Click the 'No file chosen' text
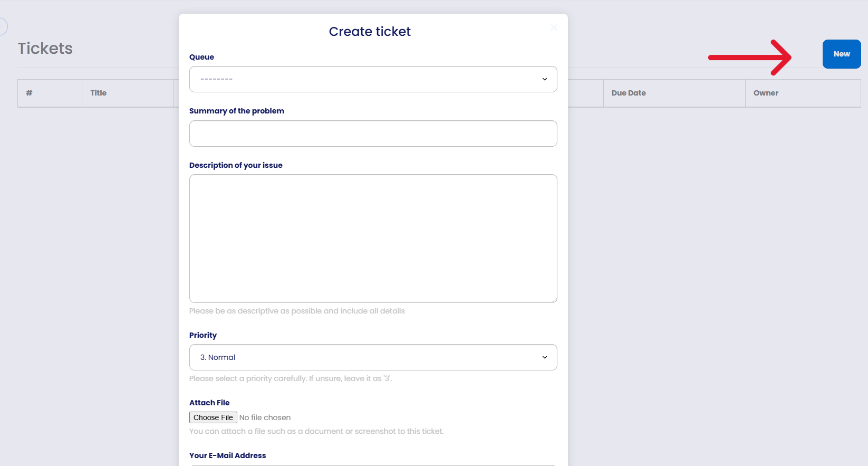Screen dimensions: 868x466 [x=265, y=417]
